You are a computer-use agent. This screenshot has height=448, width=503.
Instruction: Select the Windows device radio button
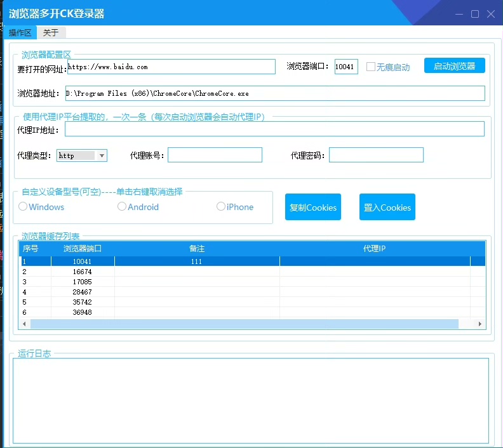[x=23, y=206]
